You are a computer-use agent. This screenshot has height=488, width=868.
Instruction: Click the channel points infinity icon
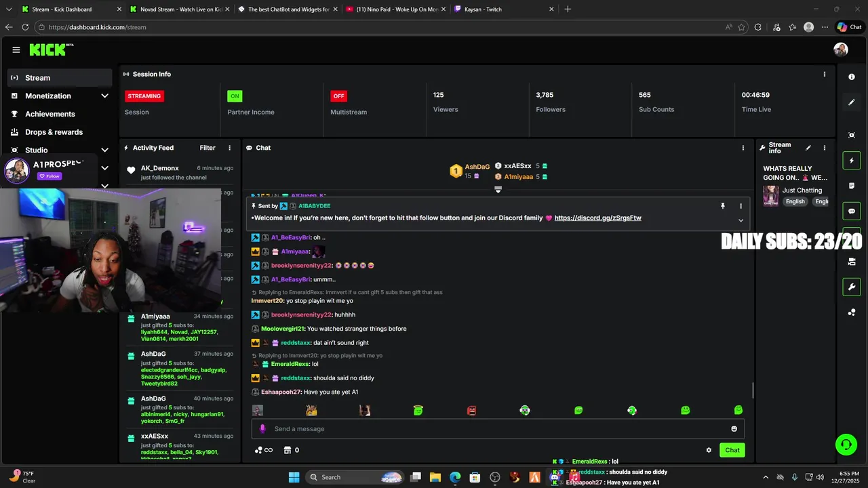(x=264, y=450)
